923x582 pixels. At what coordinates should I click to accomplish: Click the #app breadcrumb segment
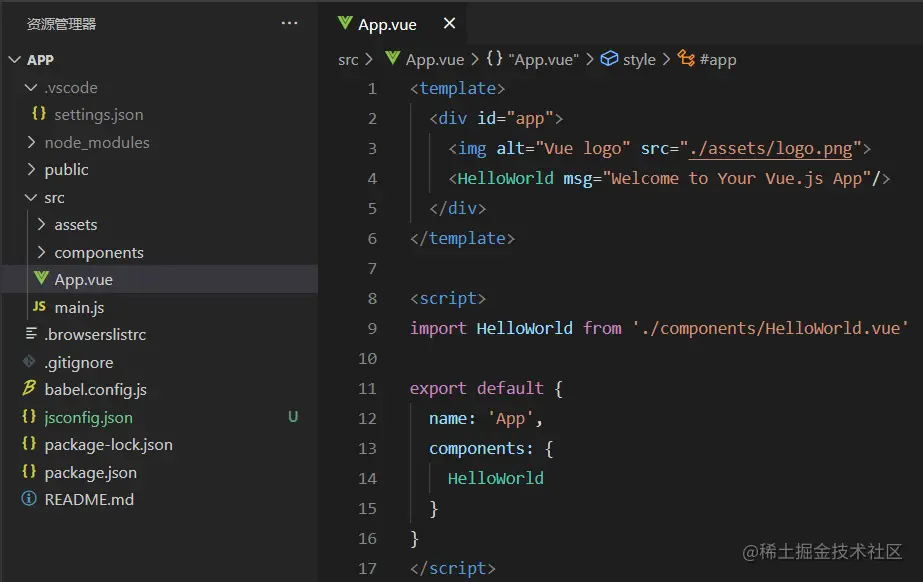(718, 60)
